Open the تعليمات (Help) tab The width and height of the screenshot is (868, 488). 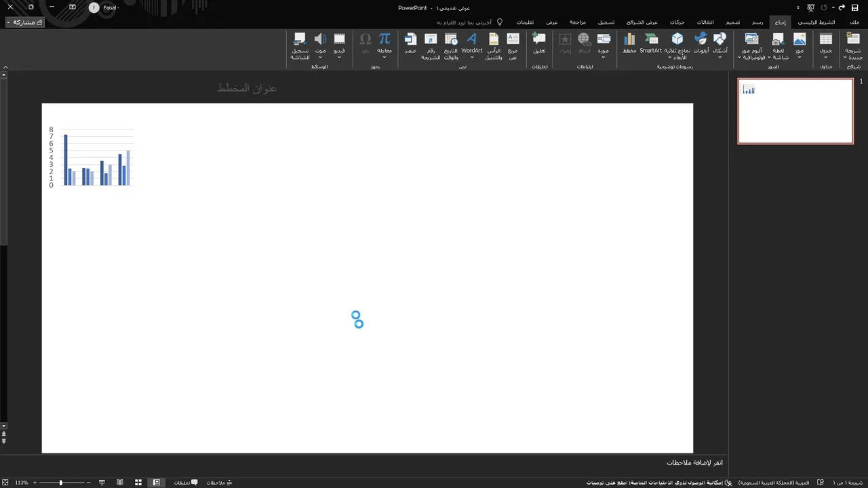[x=525, y=22]
